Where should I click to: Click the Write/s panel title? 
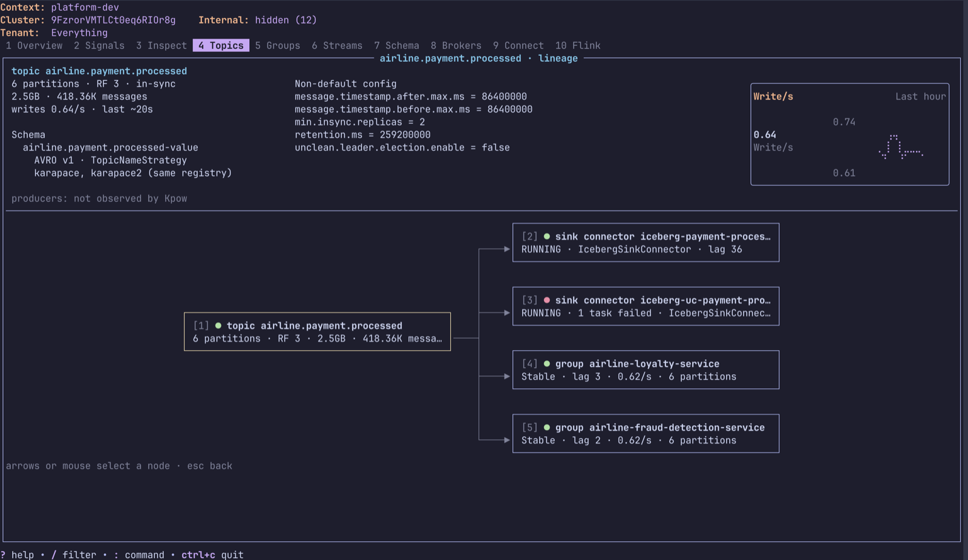coord(773,96)
